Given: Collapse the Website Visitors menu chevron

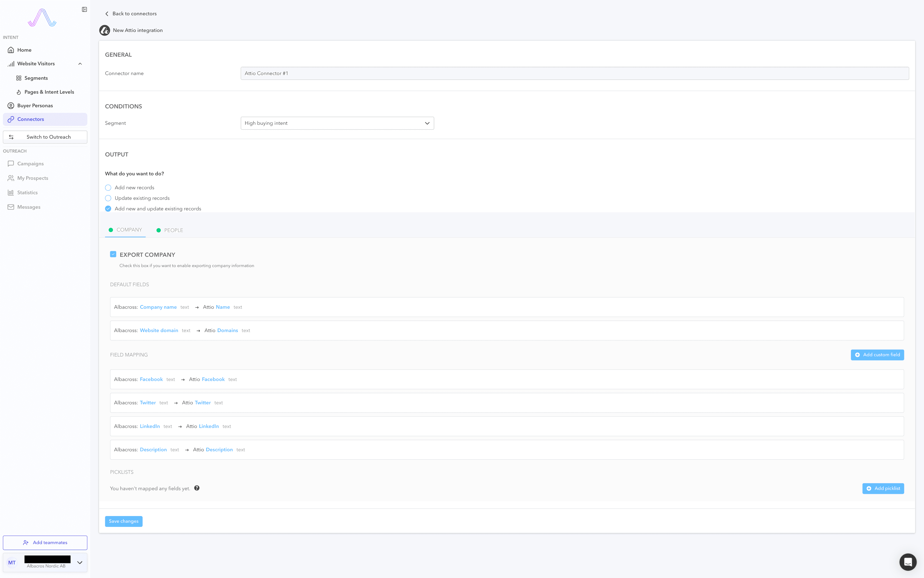Looking at the screenshot, I should 80,64.
